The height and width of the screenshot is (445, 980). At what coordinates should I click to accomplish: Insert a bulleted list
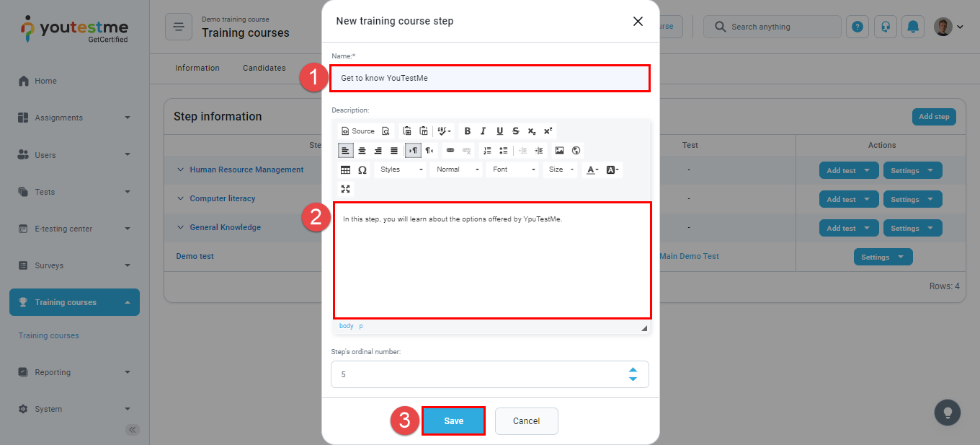(x=503, y=151)
